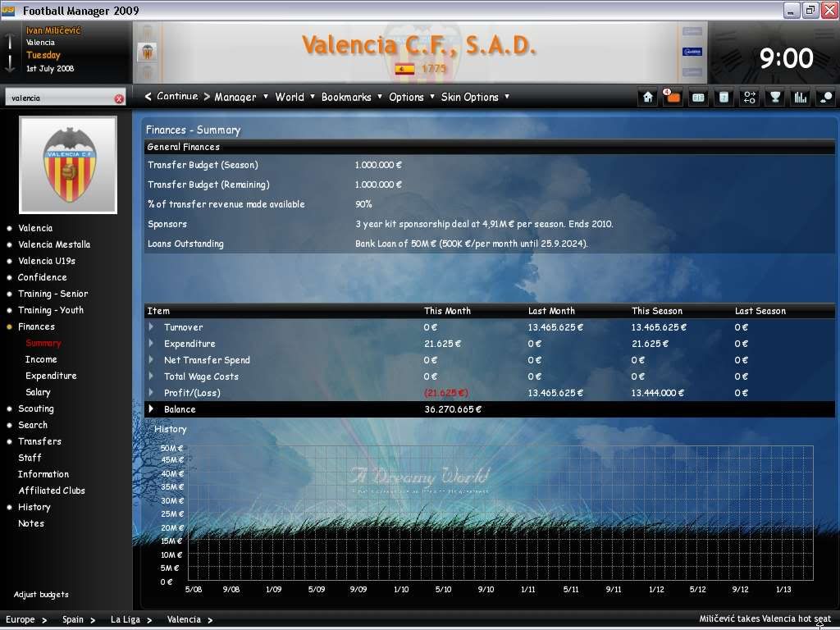Viewport: 840px width, 630px height.
Task: Click the home icon in the toolbar
Action: tap(648, 97)
